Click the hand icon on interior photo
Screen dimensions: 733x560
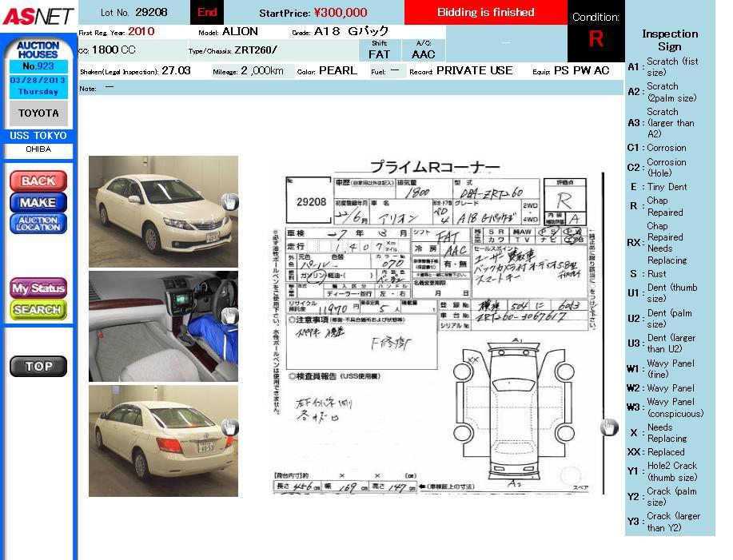click(x=229, y=316)
